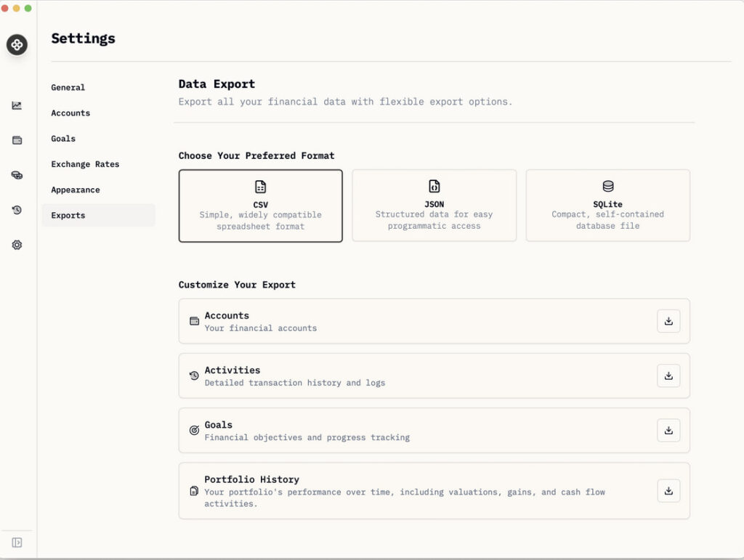The width and height of the screenshot is (744, 560).
Task: Go to General settings
Action: tap(68, 87)
